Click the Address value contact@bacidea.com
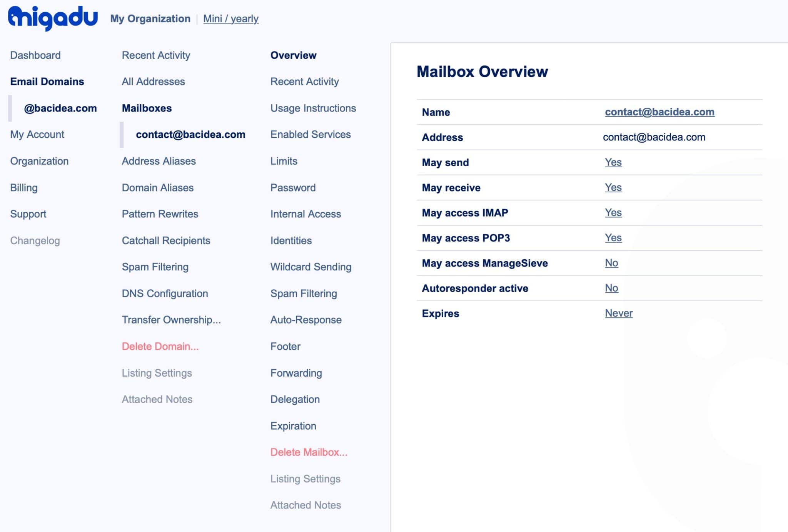Image resolution: width=788 pixels, height=532 pixels. tap(654, 137)
